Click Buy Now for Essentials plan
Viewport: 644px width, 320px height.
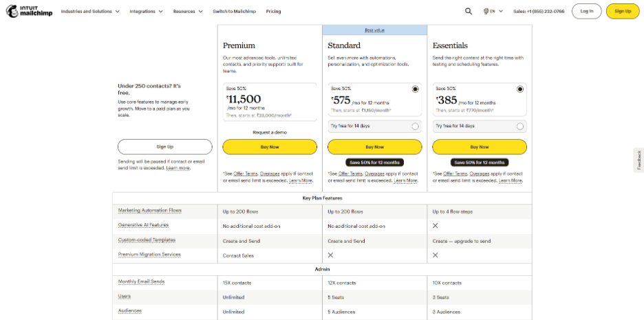click(480, 147)
